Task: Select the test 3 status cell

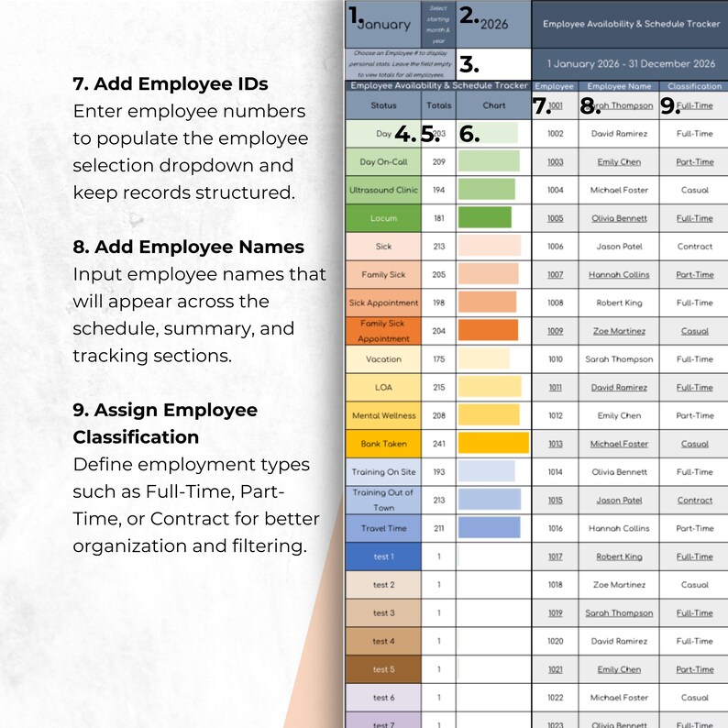Action: point(383,612)
